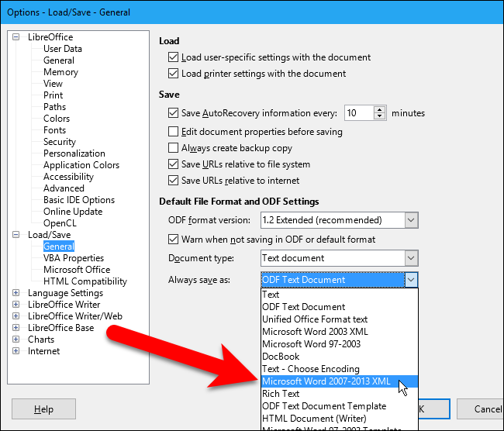Choose Unified Office Format text option
This screenshot has width=504, height=431.
coord(339,319)
